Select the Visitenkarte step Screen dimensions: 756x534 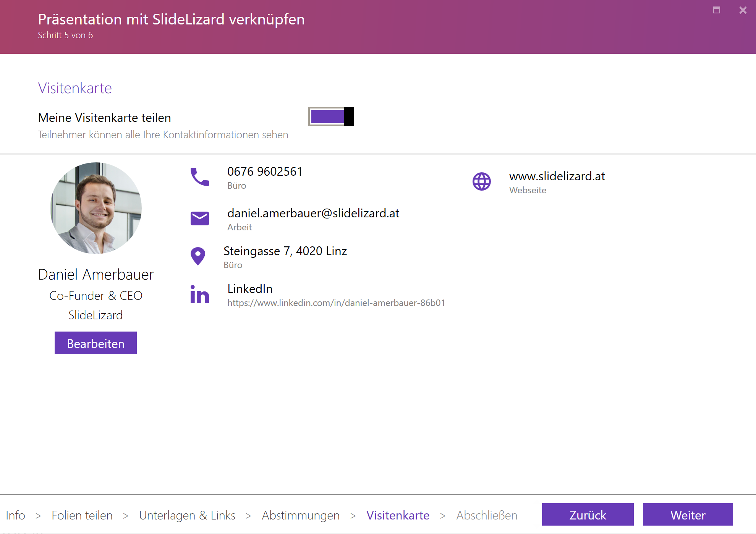click(398, 515)
